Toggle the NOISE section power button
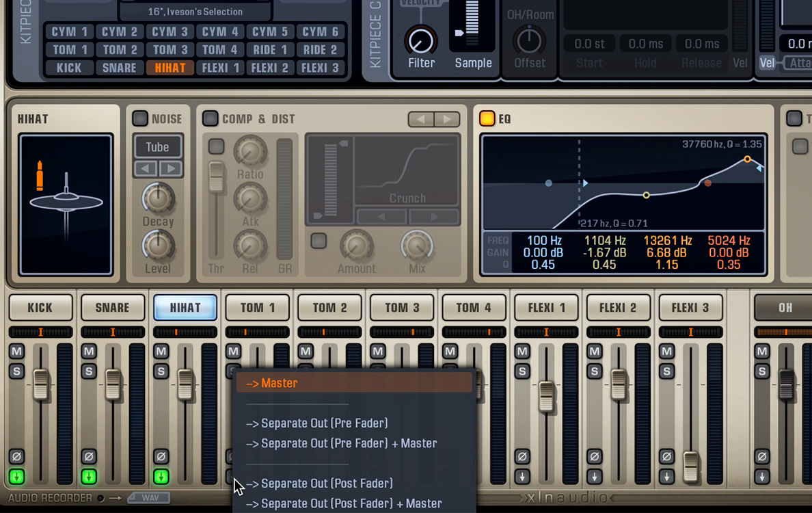This screenshot has width=812, height=513. tap(140, 118)
